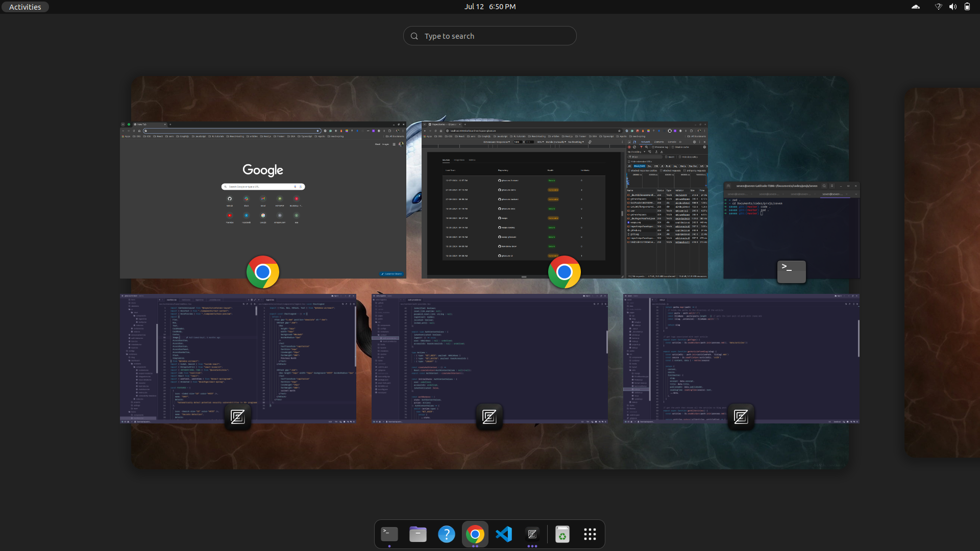Open terminal emulator from taskbar
Image resolution: width=980 pixels, height=551 pixels.
[389, 534]
